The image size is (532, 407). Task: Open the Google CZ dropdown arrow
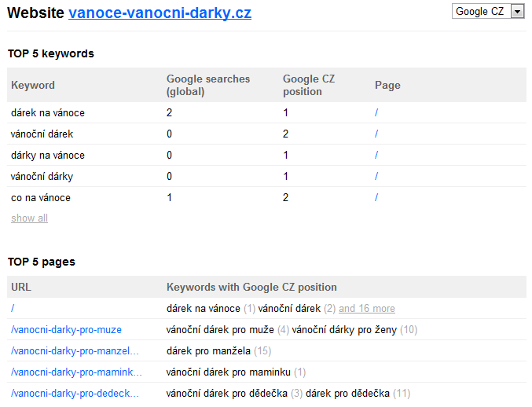(517, 12)
